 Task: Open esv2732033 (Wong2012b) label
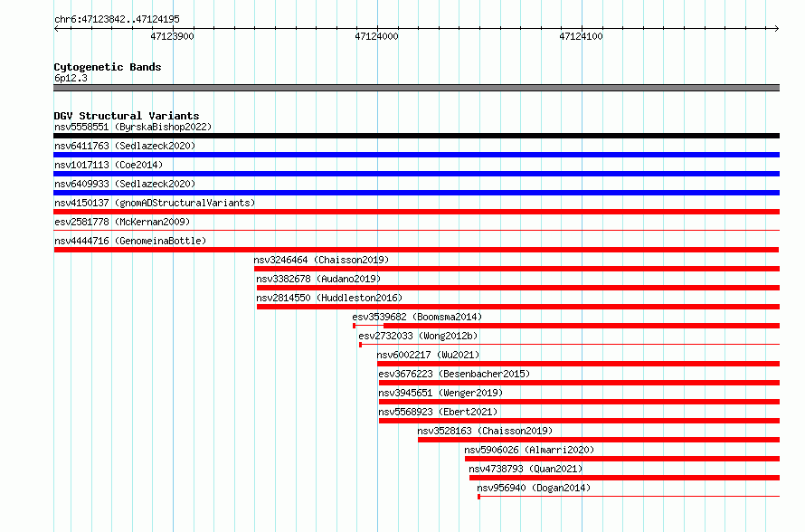(418, 336)
